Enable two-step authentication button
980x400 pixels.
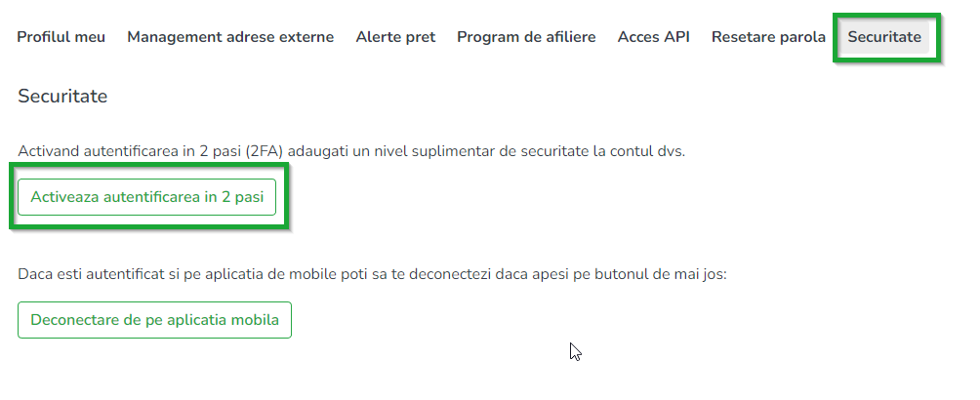tap(147, 197)
